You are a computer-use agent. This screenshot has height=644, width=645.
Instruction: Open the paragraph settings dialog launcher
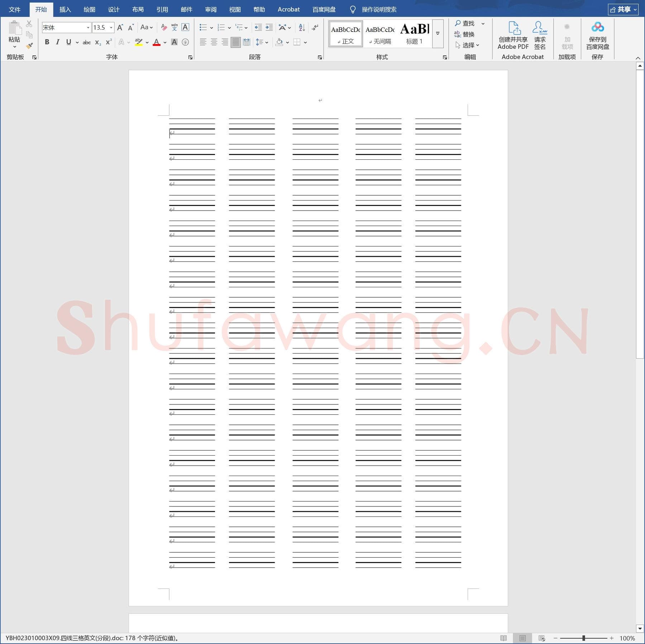pyautogui.click(x=320, y=57)
